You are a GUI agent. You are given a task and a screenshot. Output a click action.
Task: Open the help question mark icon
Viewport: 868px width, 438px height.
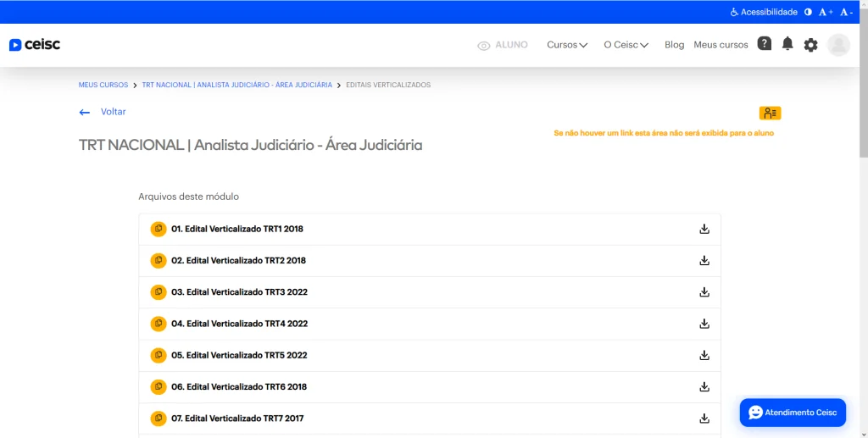pos(765,44)
